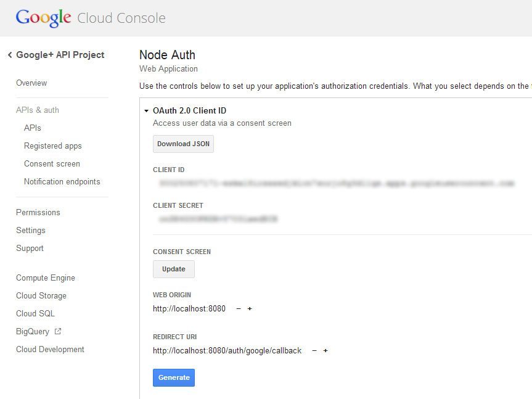Click the BigQuery external link icon
This screenshot has height=399, width=532.
[58, 331]
